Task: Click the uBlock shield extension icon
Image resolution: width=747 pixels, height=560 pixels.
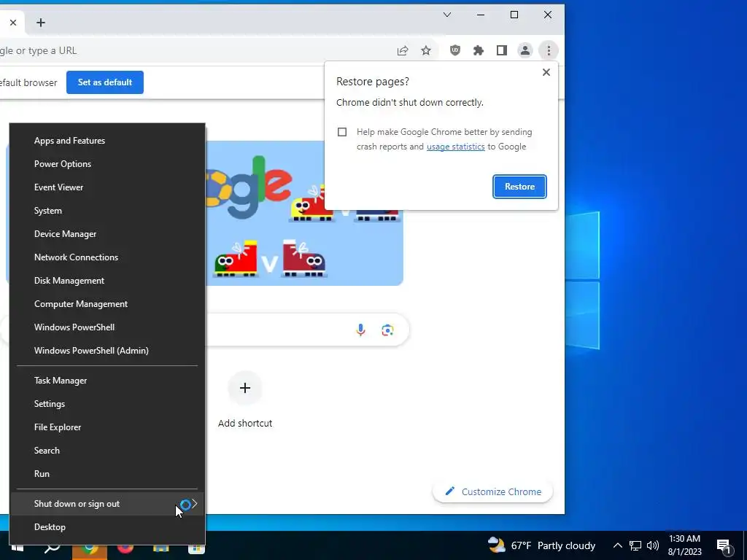Action: point(455,50)
